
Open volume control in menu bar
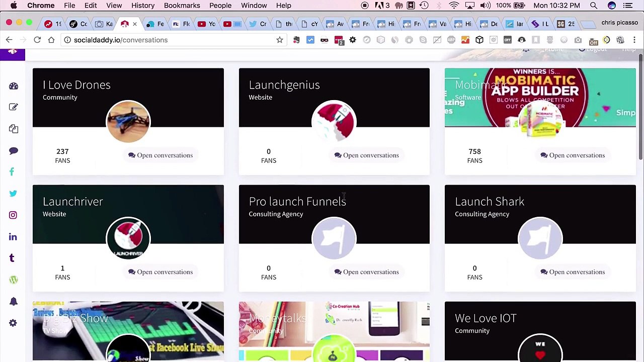[486, 6]
